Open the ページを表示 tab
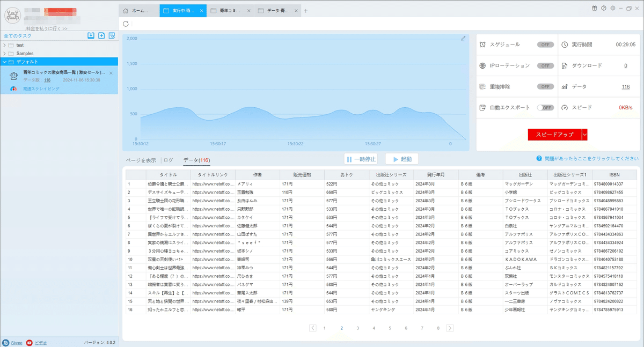The width and height of the screenshot is (644, 347). [x=141, y=160]
